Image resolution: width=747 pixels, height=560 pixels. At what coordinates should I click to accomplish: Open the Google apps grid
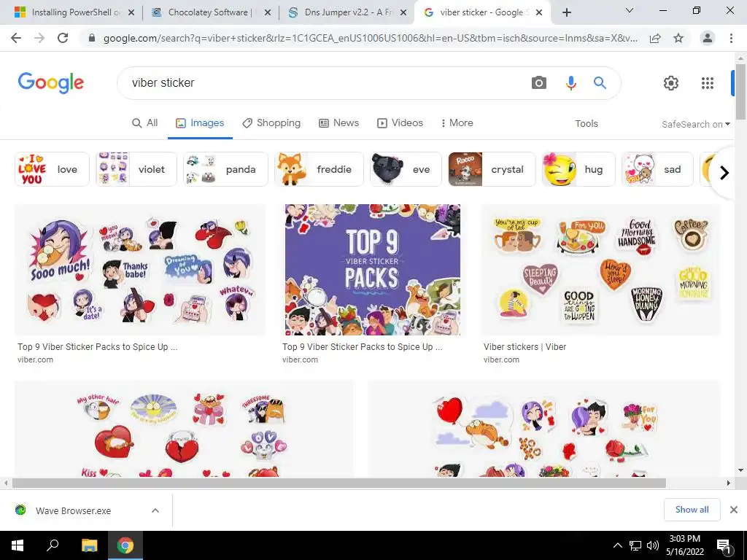pos(708,83)
